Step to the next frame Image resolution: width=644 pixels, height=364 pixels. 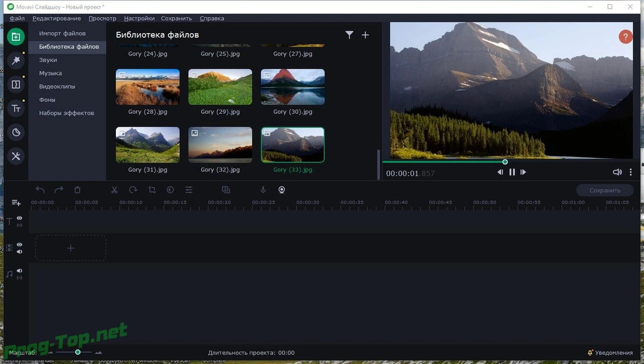(x=523, y=172)
